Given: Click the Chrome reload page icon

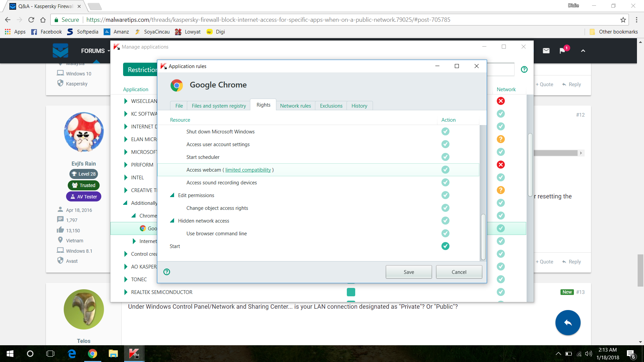Looking at the screenshot, I should [x=31, y=20].
